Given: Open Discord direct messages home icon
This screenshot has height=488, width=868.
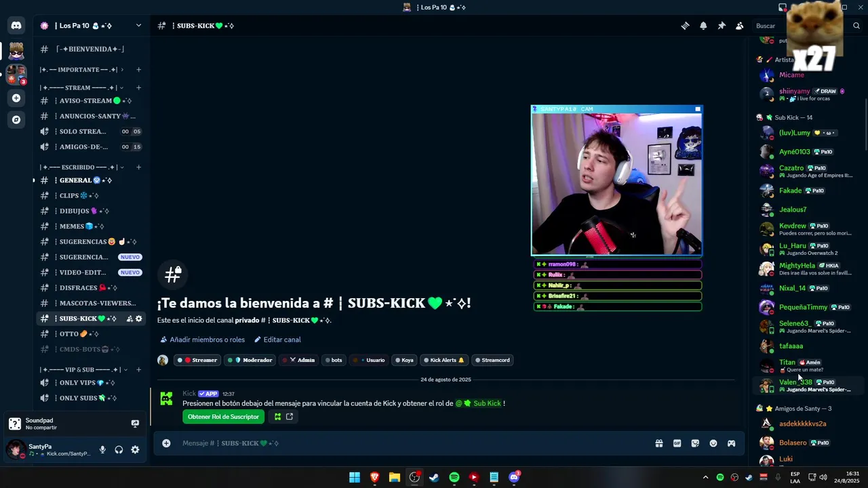Looking at the screenshot, I should pyautogui.click(x=16, y=26).
